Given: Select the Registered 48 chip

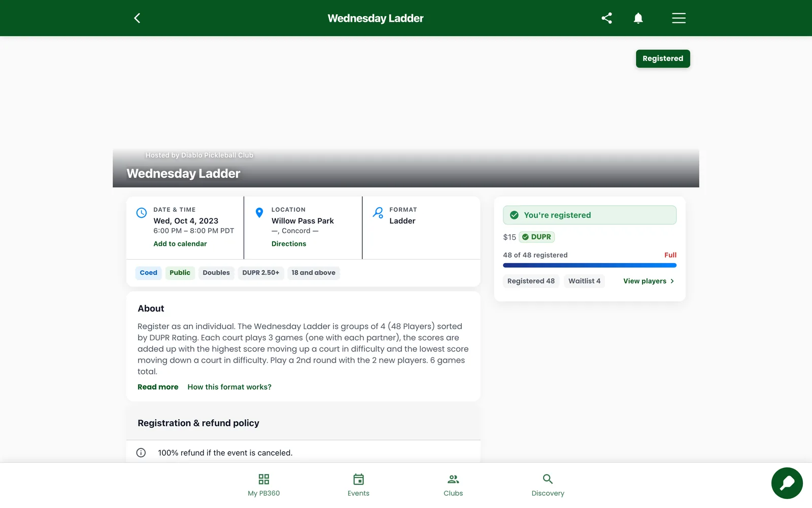Looking at the screenshot, I should click(531, 281).
